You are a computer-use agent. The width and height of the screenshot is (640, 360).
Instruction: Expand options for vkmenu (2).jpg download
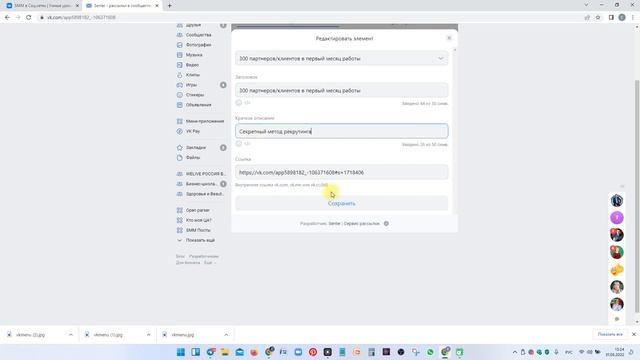coord(71,335)
